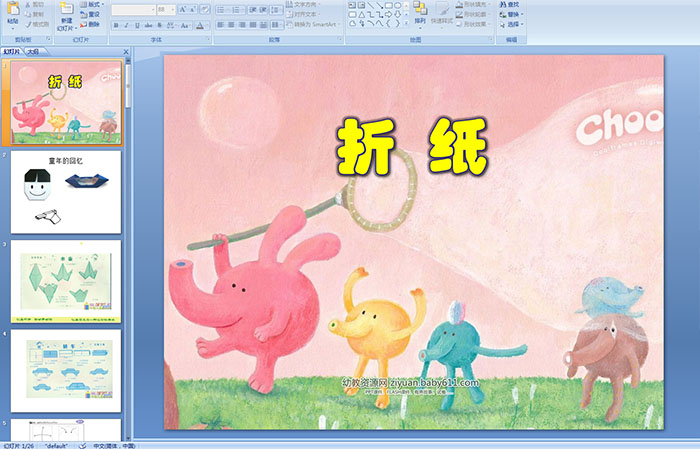
Task: Toggle Align Text Right
Action: tap(242, 25)
